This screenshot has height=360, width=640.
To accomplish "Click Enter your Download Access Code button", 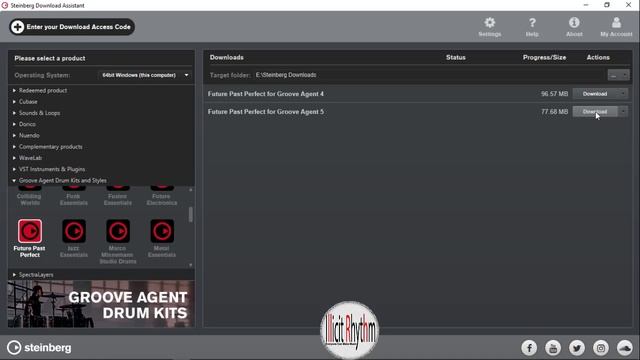I will [x=72, y=27].
